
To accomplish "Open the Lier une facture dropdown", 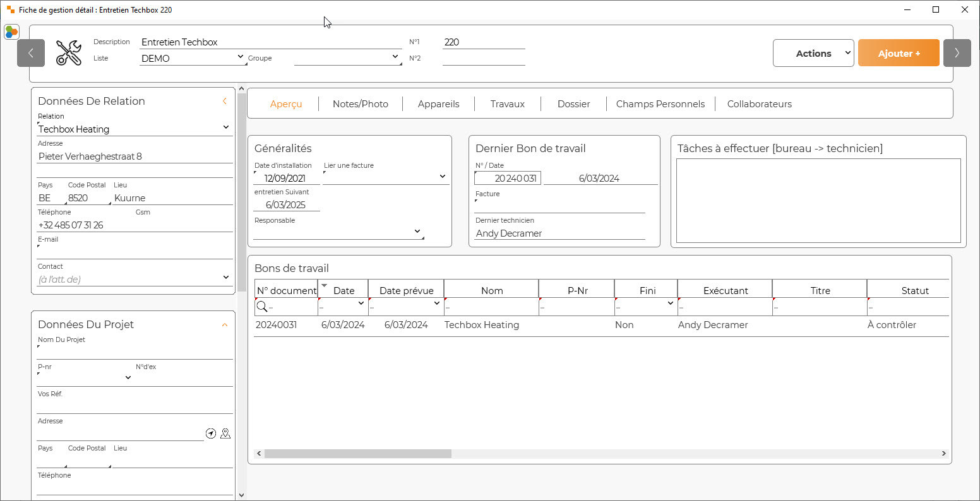I will coord(443,177).
